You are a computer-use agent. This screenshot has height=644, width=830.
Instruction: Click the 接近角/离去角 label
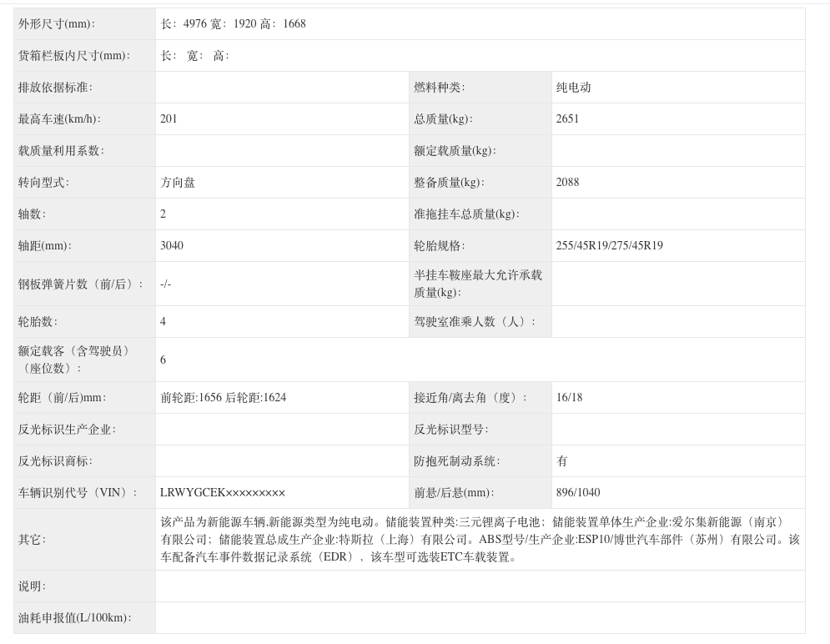[470, 398]
